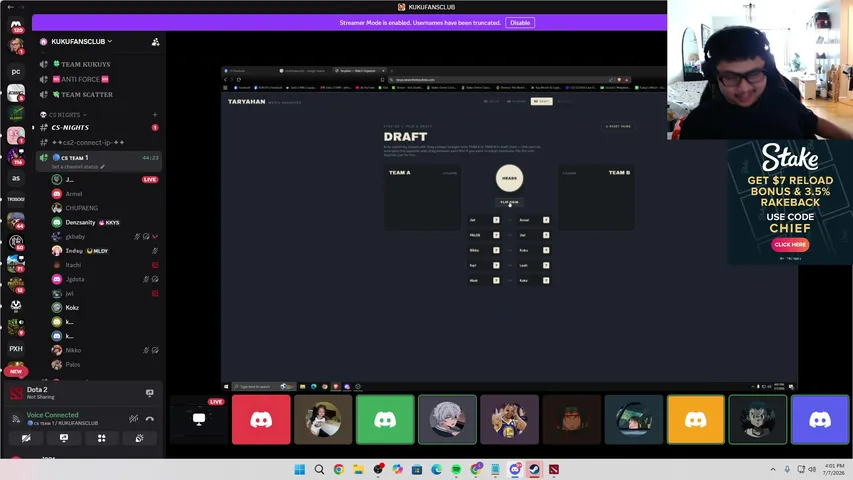Join the ANTI FORCE voice channel

pos(99,79)
